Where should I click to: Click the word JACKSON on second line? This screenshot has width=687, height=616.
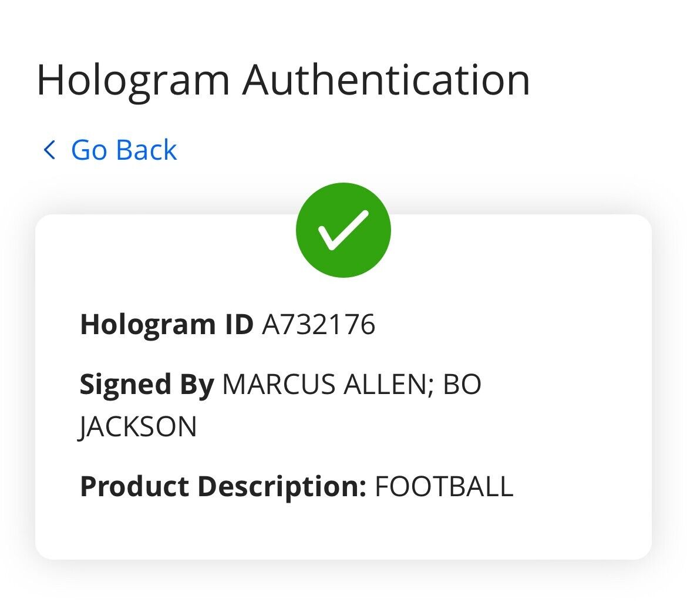tap(139, 427)
